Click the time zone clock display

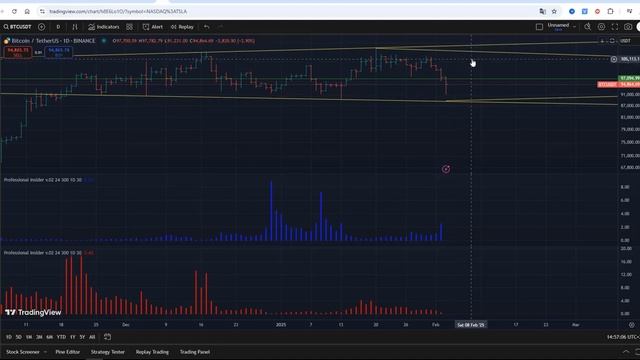pyautogui.click(x=623, y=337)
